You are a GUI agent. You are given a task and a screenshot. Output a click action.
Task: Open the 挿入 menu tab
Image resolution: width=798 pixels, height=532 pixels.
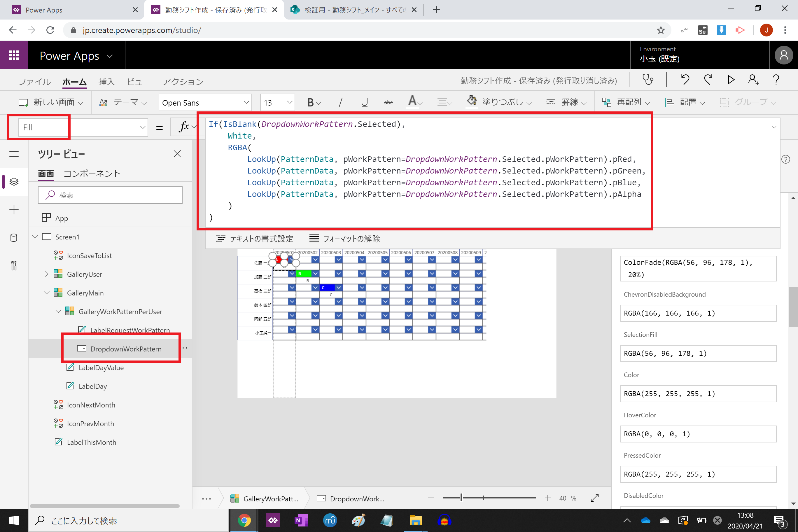tap(106, 82)
